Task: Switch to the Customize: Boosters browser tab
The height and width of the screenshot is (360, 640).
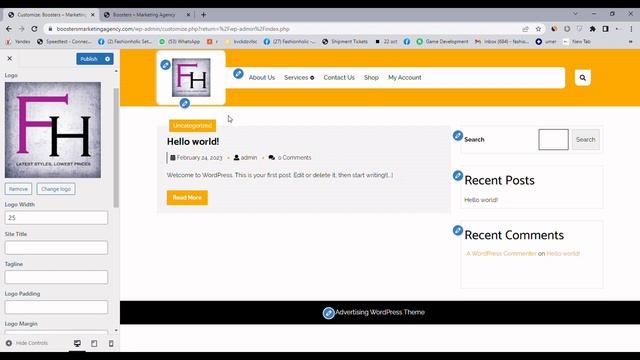Action: (x=51, y=15)
